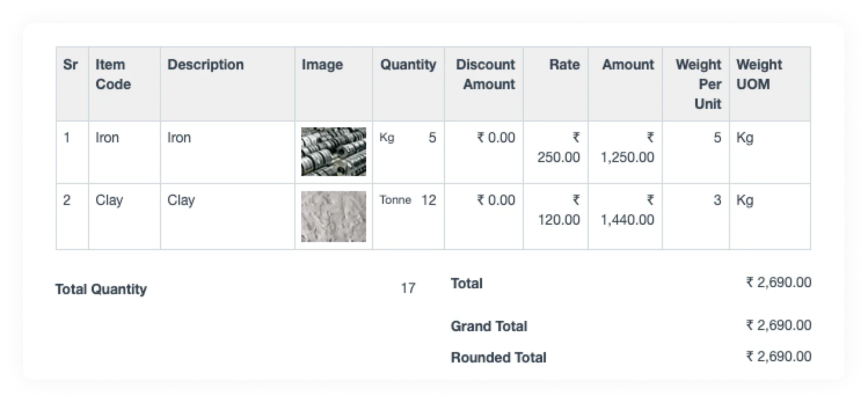Click the Description column header

point(206,65)
